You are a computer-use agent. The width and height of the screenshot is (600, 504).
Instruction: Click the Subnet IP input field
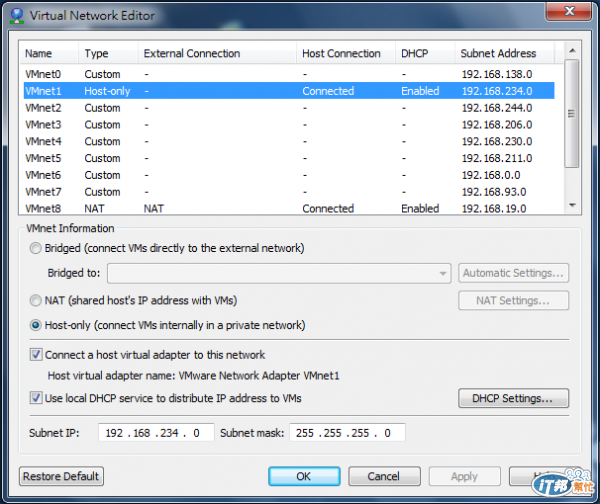click(x=156, y=433)
